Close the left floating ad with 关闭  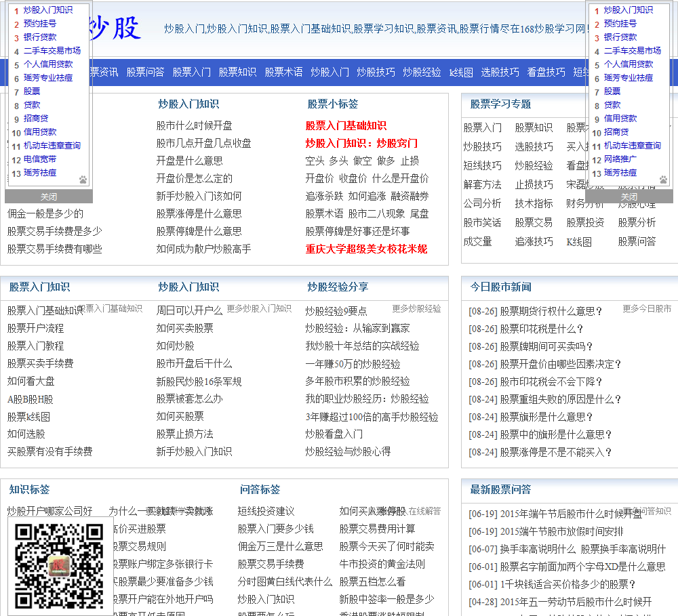click(x=48, y=197)
